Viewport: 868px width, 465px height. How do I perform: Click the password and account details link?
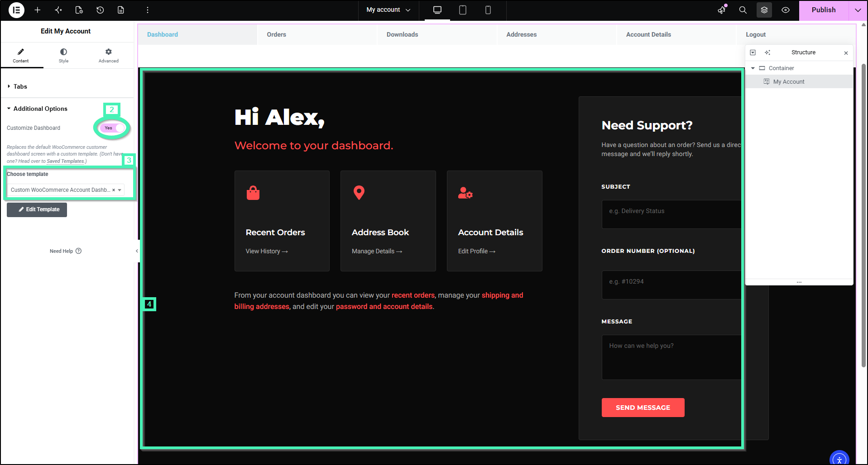point(384,307)
